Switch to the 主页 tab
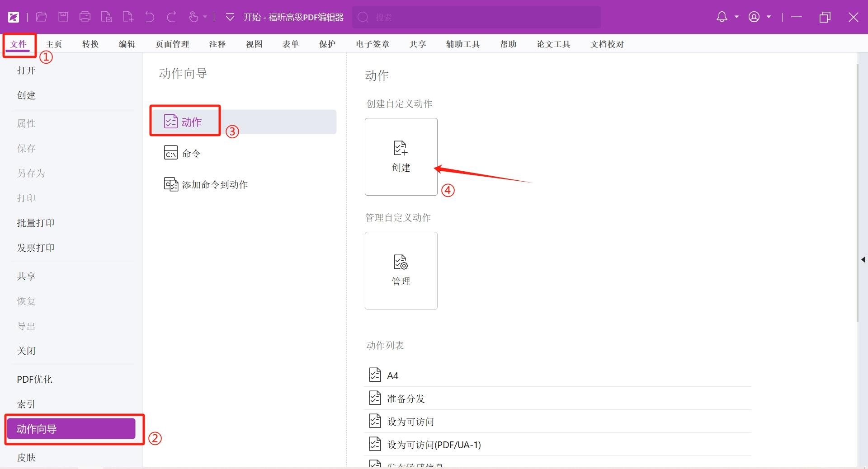Screen dimensions: 868x469 (54, 44)
